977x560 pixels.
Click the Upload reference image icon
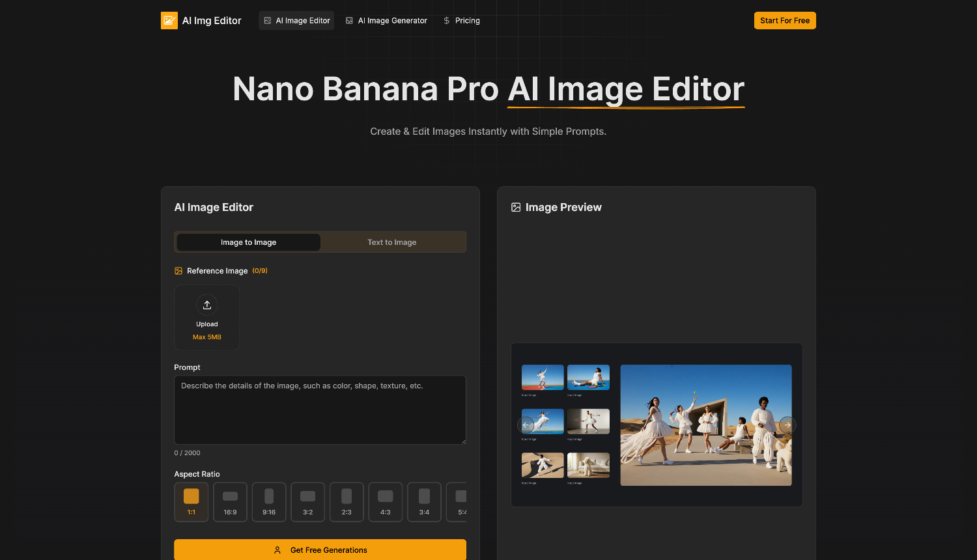click(207, 305)
